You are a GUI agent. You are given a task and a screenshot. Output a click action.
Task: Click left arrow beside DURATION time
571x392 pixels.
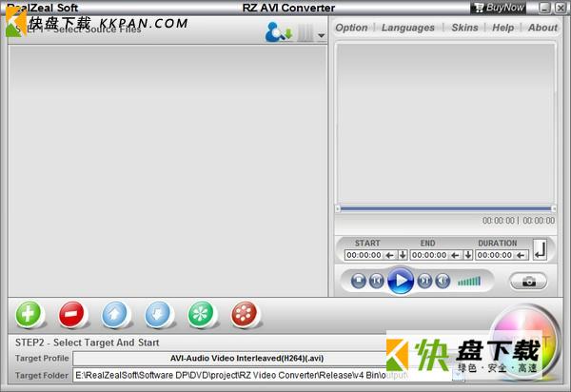tap(521, 255)
